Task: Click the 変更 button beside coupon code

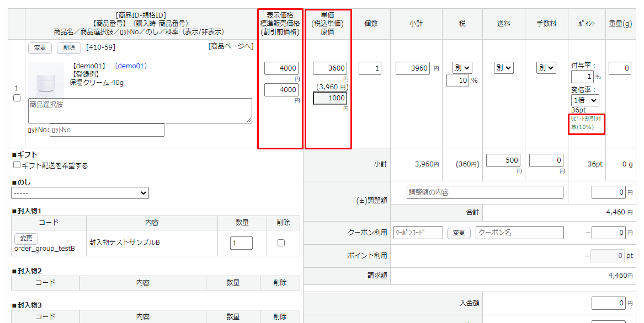Action: point(459,233)
